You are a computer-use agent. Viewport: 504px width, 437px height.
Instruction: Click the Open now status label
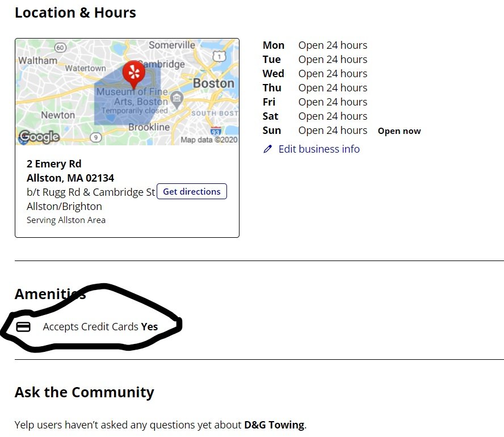(x=399, y=131)
